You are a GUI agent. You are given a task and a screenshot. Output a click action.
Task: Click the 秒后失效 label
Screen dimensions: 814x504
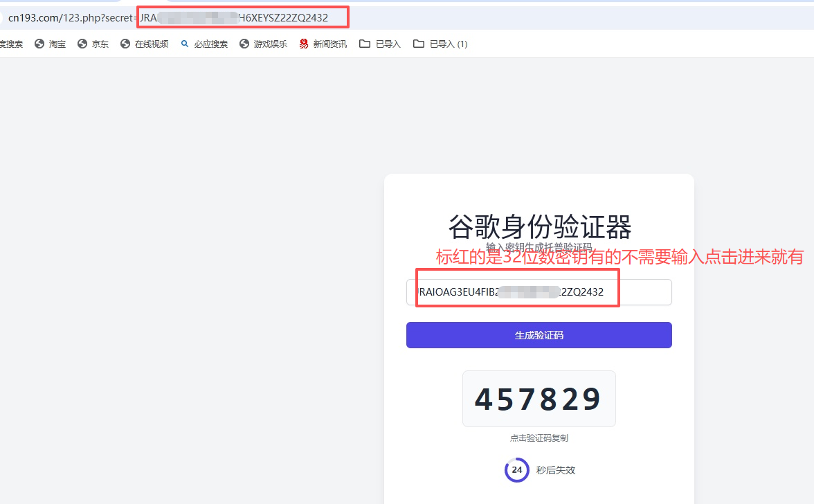click(556, 470)
